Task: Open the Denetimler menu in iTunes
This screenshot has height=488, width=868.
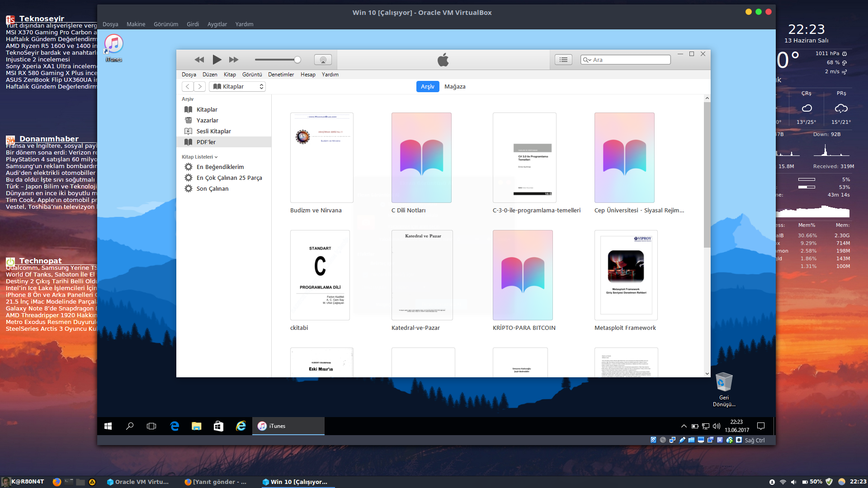Action: click(281, 75)
